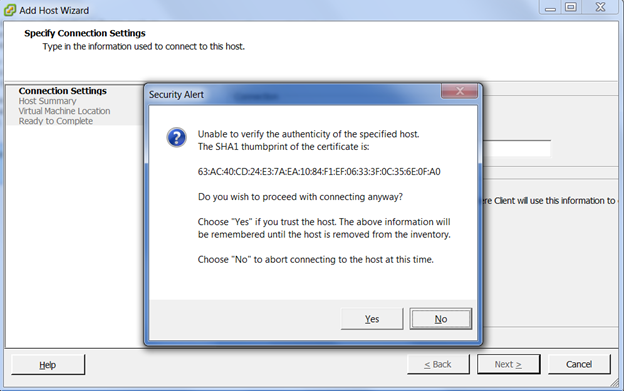Click Next to continue the wizard

pos(508,364)
